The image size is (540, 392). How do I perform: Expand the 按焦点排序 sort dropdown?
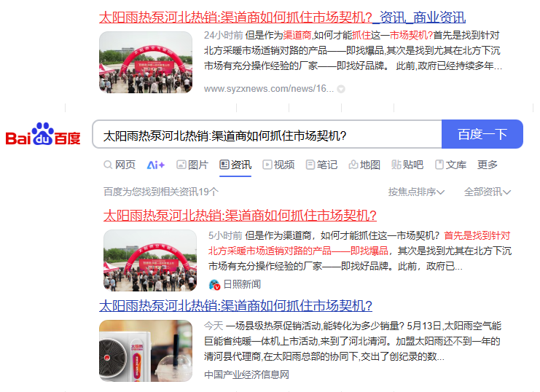(x=416, y=192)
